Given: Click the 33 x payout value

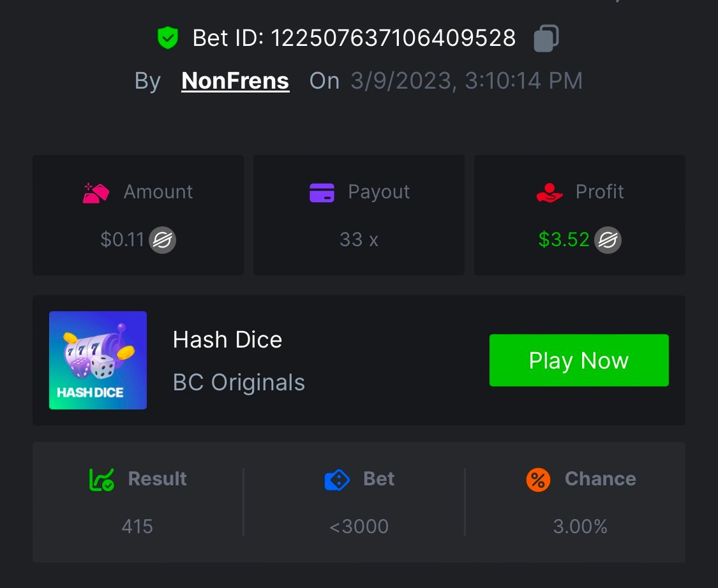Looking at the screenshot, I should [359, 240].
